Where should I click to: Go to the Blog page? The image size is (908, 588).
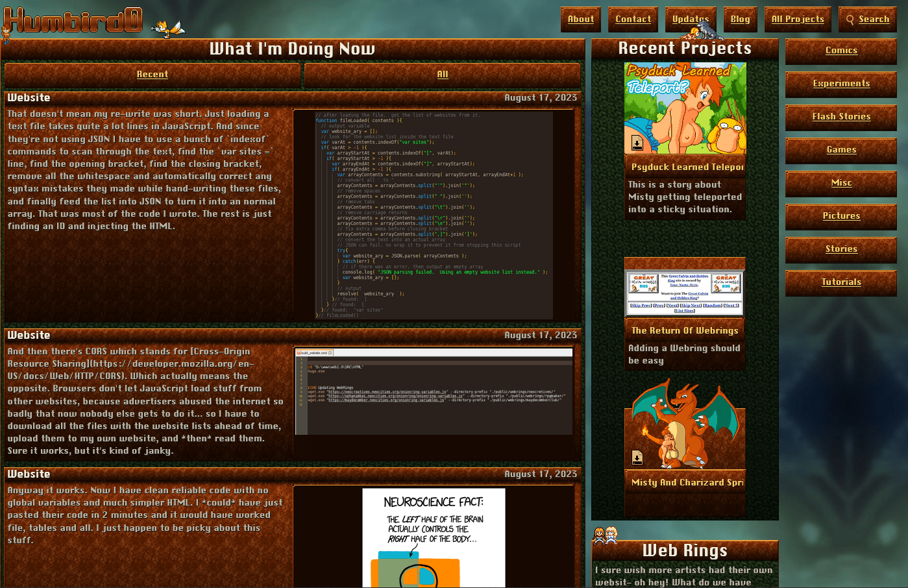tap(740, 19)
